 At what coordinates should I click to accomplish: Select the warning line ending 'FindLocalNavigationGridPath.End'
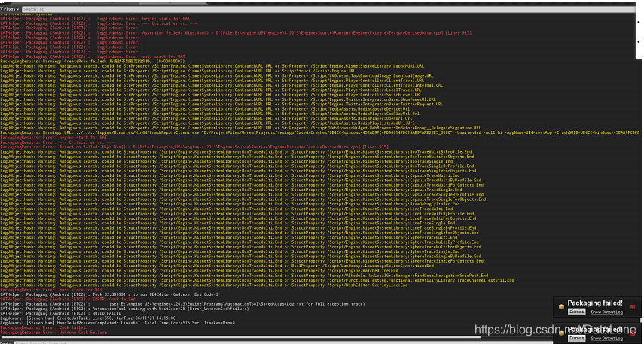(x=244, y=276)
